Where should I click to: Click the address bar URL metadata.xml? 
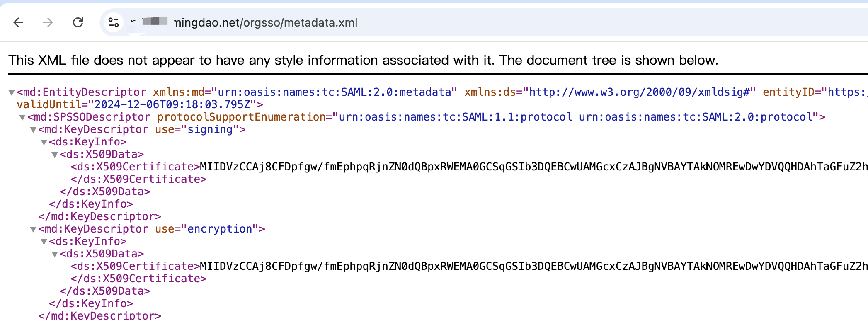coord(265,22)
